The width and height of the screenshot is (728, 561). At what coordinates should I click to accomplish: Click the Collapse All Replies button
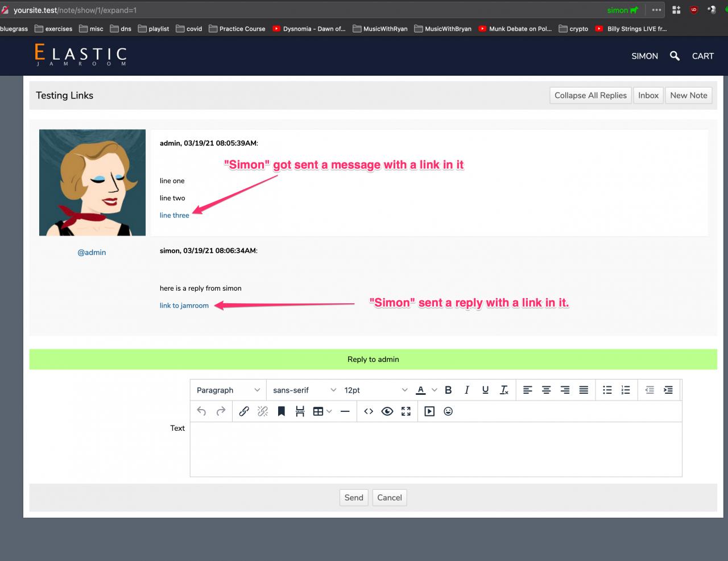590,96
